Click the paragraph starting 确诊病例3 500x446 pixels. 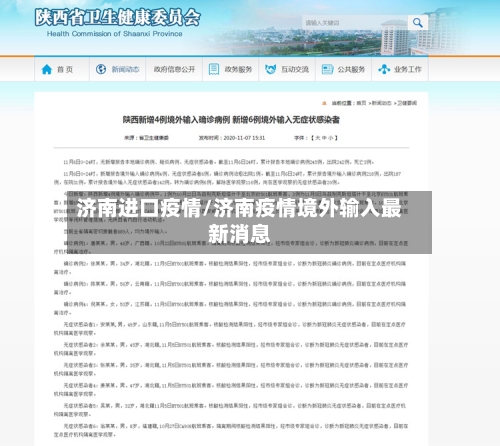click(231, 288)
